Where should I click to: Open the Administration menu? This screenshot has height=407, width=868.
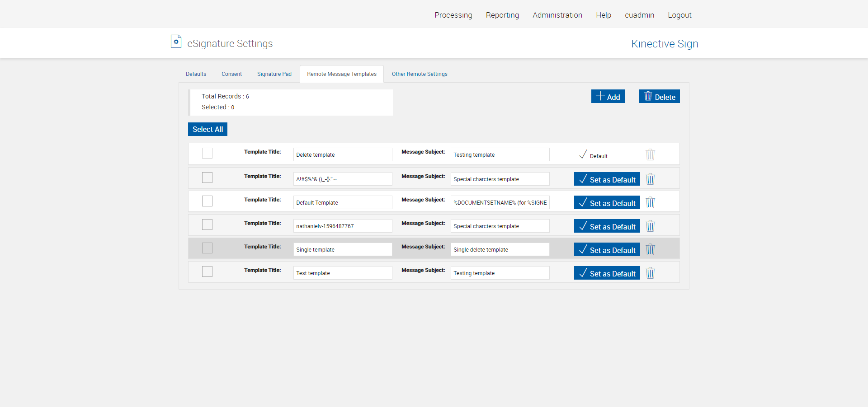click(557, 15)
